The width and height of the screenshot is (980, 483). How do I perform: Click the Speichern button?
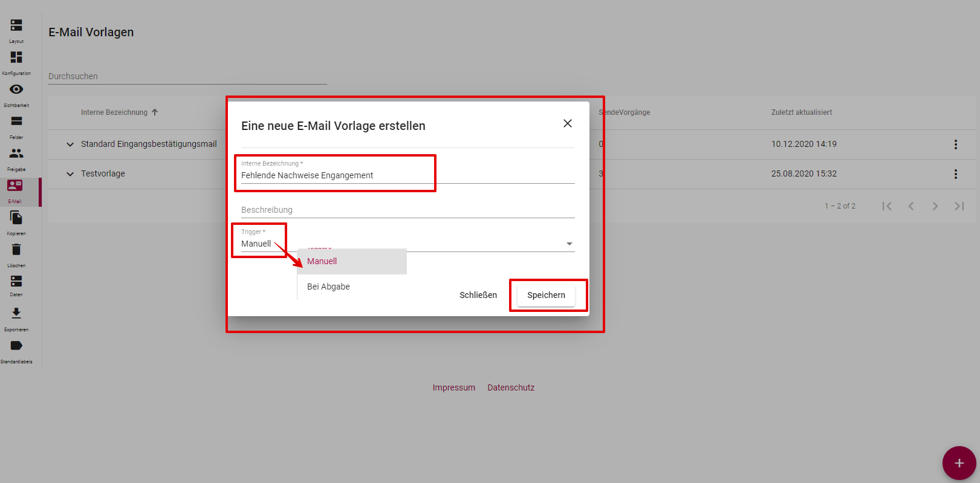click(x=546, y=295)
